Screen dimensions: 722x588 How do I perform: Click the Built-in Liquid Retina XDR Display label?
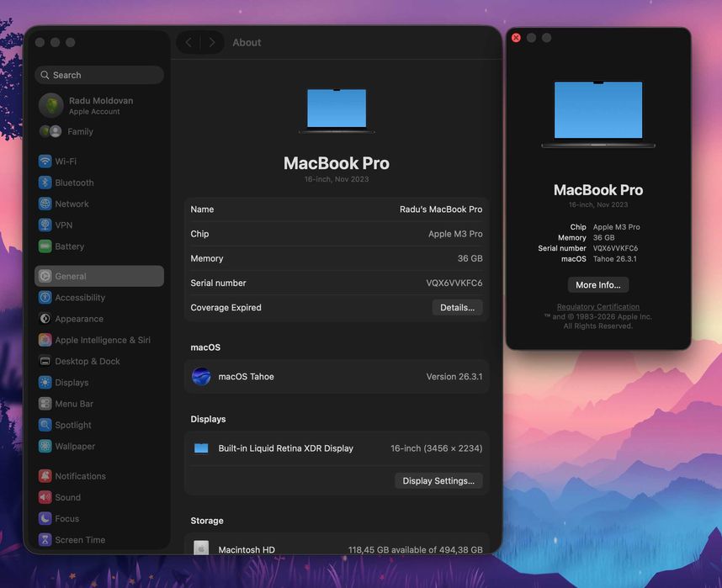285,448
